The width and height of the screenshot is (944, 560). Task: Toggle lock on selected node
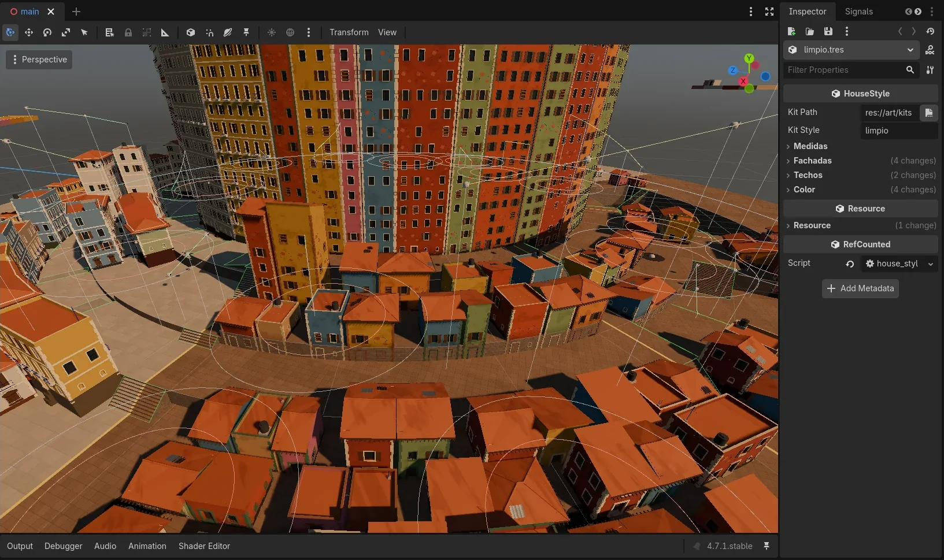128,32
